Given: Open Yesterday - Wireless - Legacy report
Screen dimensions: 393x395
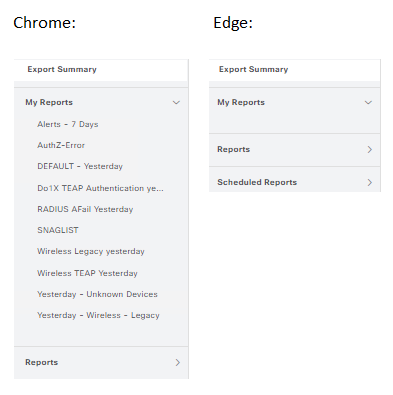Looking at the screenshot, I should point(98,315).
